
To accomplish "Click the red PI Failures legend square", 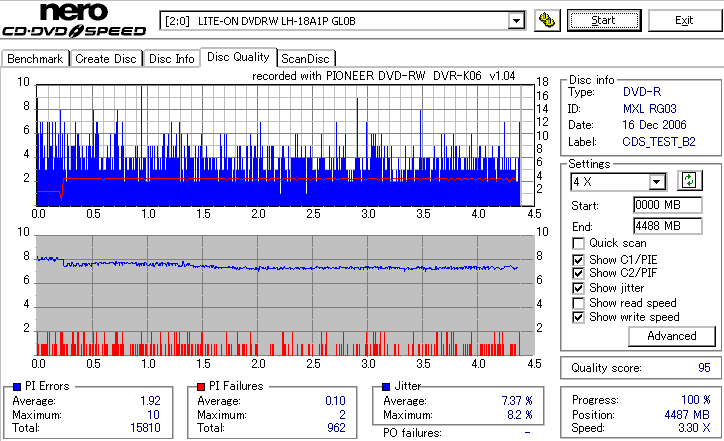I will (x=201, y=387).
